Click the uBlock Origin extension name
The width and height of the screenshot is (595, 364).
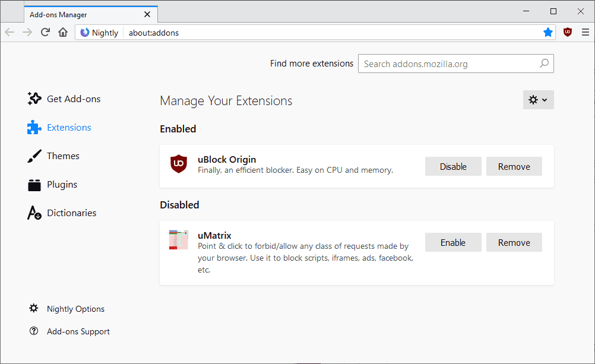[227, 159]
